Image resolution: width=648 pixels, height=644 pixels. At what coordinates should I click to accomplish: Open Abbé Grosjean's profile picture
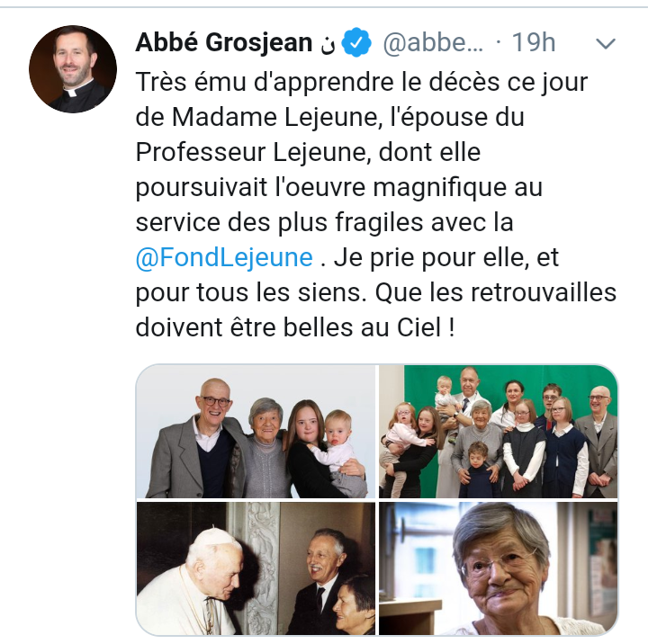click(73, 69)
